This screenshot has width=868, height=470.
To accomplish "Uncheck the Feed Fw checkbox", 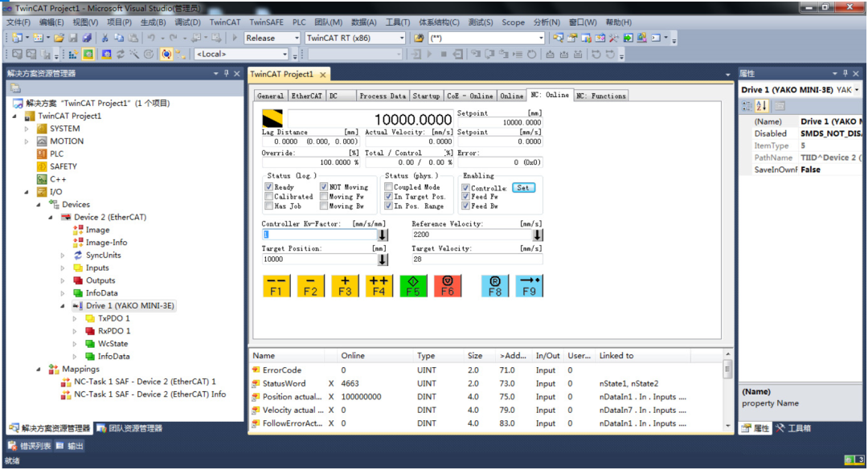I will (466, 197).
